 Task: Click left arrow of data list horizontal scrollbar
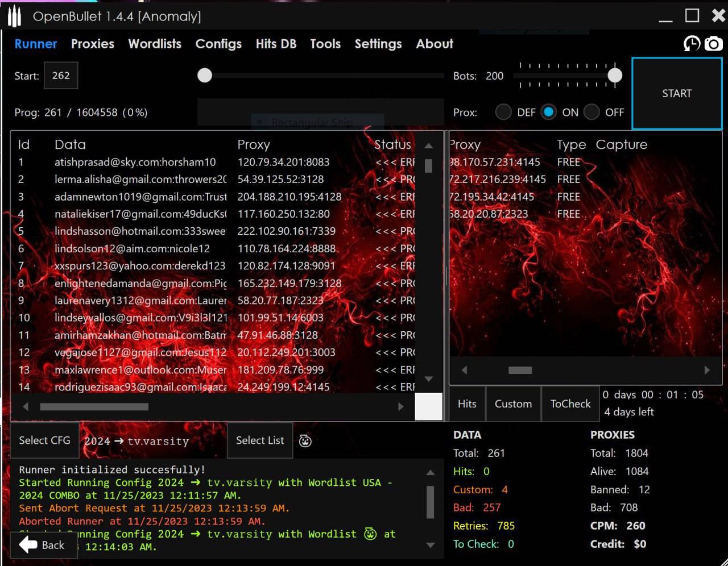[26, 407]
